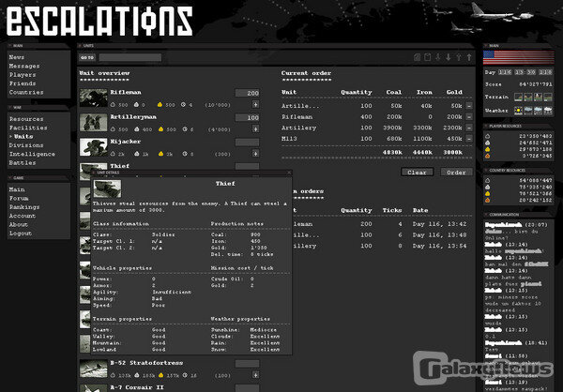Click the clipboard icon in Units toolbar
Viewport: 563px width, 392px height.
[x=428, y=57]
